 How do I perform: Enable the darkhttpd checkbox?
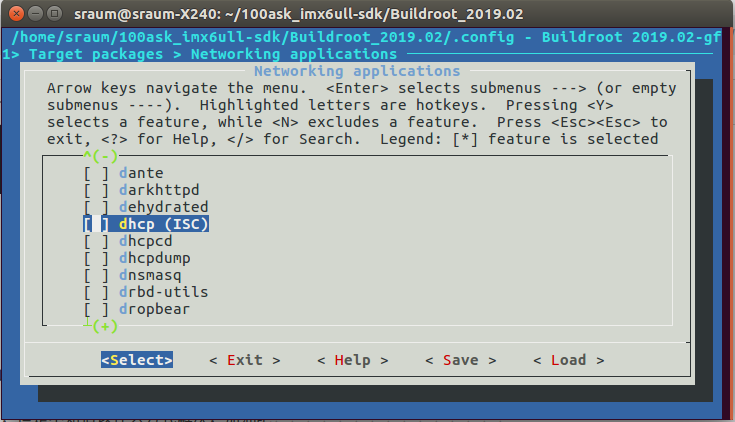(97, 190)
